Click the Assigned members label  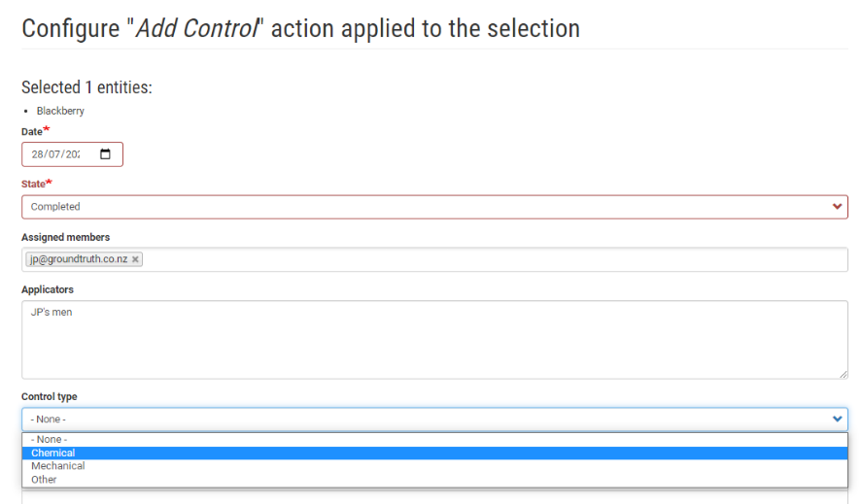click(x=65, y=238)
